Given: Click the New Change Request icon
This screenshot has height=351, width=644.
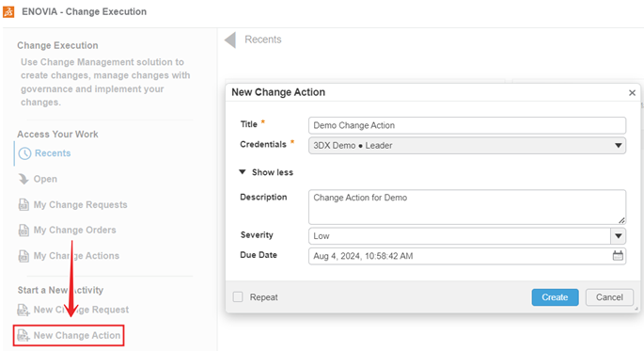Looking at the screenshot, I should point(23,310).
